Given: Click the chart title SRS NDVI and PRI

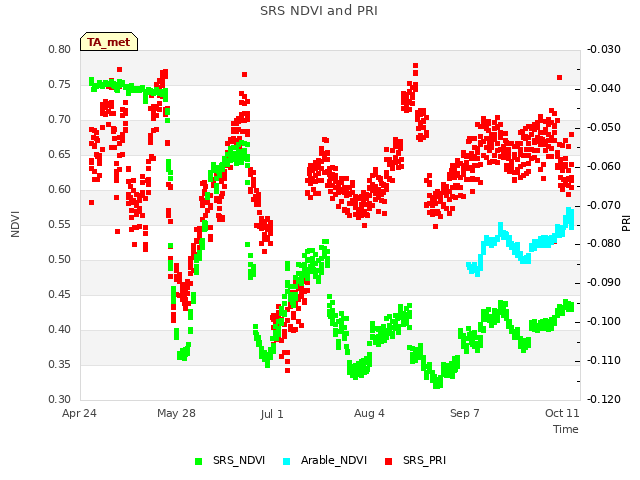Looking at the screenshot, I should point(319,11).
